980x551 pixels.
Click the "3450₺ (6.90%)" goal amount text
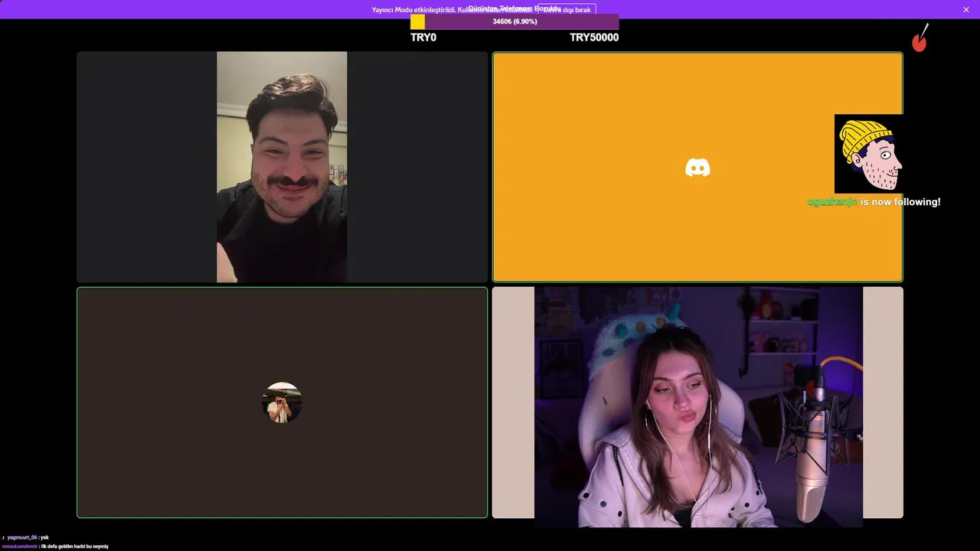[514, 21]
